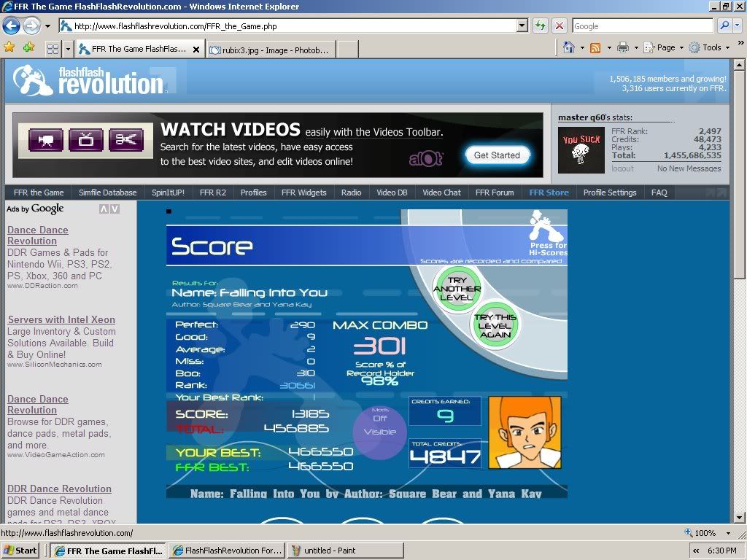This screenshot has height=560, width=747.
Task: Click the RSS feeds icon
Action: click(595, 47)
